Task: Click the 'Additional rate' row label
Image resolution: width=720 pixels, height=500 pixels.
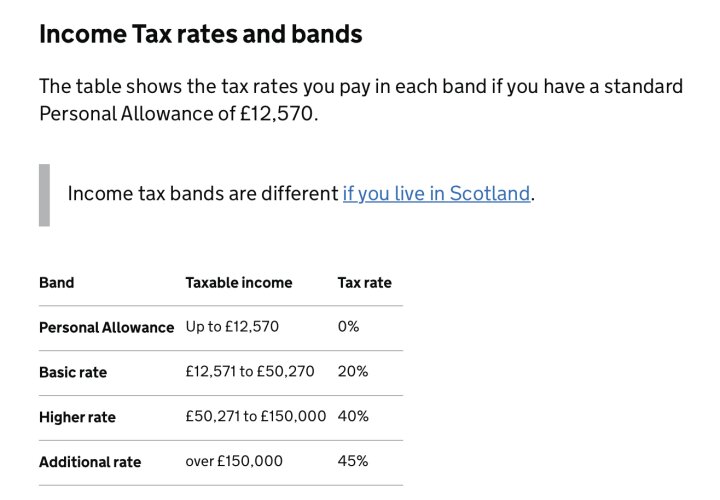Action: (90, 462)
